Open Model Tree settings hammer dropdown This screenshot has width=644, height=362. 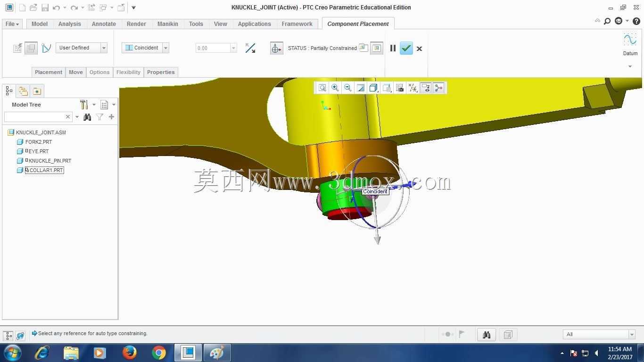coord(87,105)
